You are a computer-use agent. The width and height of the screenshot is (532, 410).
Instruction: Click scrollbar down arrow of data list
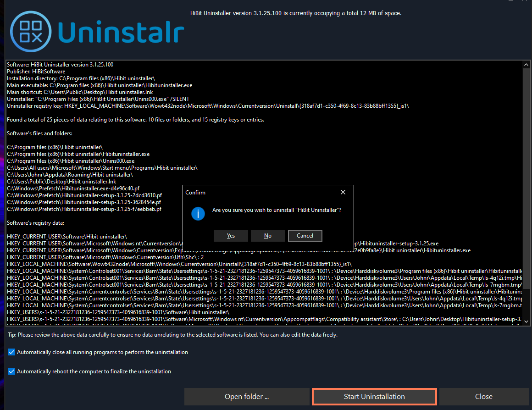pos(526,321)
